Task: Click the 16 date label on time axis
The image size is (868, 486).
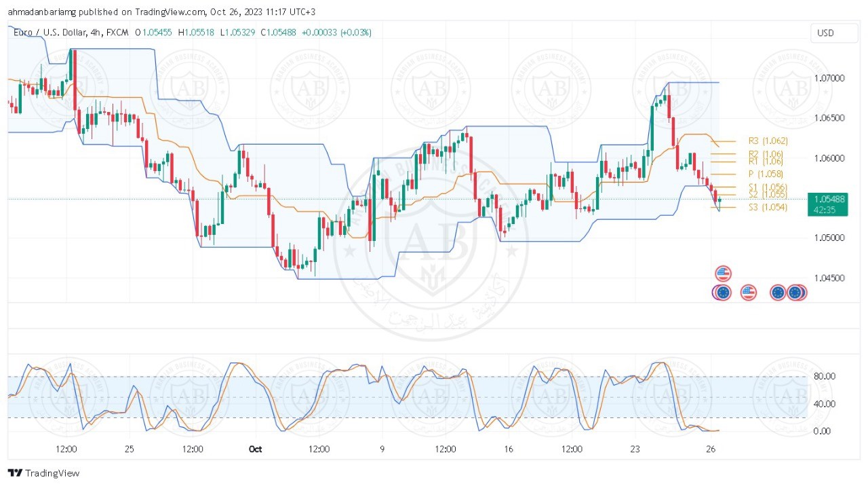Action: pyautogui.click(x=509, y=449)
